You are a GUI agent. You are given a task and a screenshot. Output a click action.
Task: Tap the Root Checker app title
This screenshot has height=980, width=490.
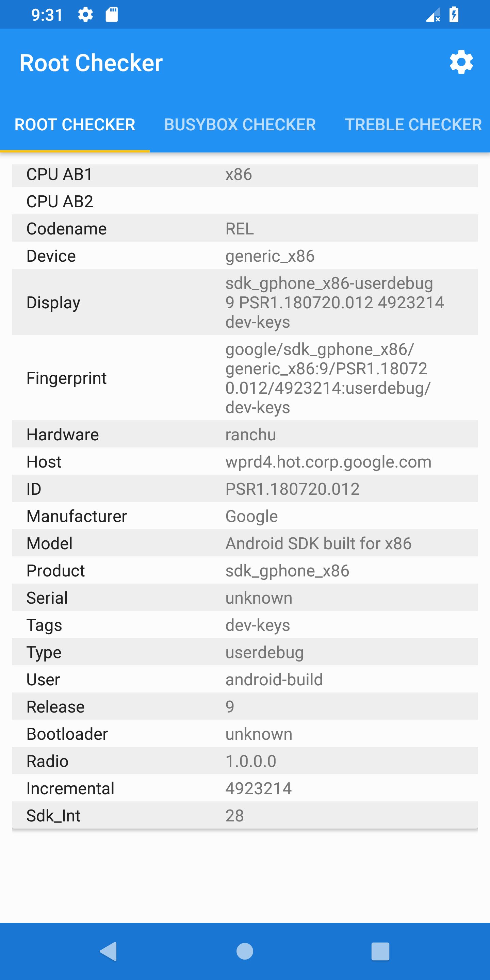91,63
